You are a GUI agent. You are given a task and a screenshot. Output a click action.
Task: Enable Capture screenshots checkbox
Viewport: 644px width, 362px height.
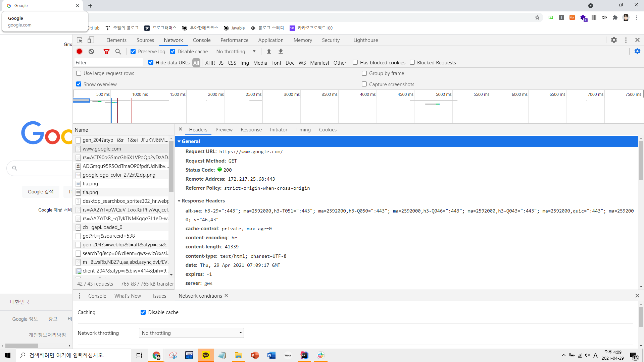click(364, 84)
